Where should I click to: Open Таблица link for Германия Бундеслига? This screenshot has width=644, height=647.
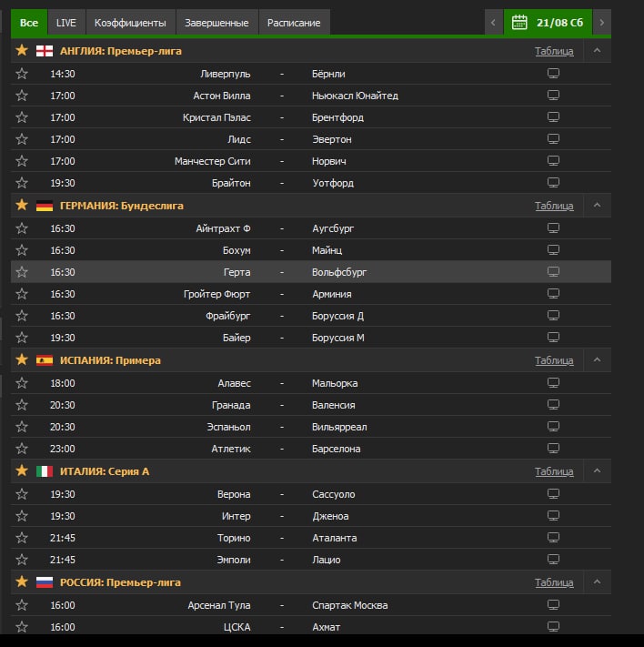[554, 206]
